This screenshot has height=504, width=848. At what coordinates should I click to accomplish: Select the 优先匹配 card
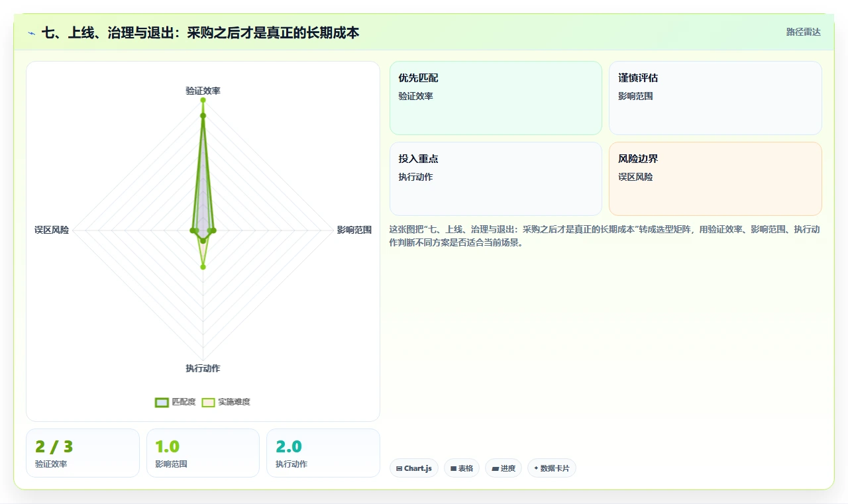tap(496, 98)
